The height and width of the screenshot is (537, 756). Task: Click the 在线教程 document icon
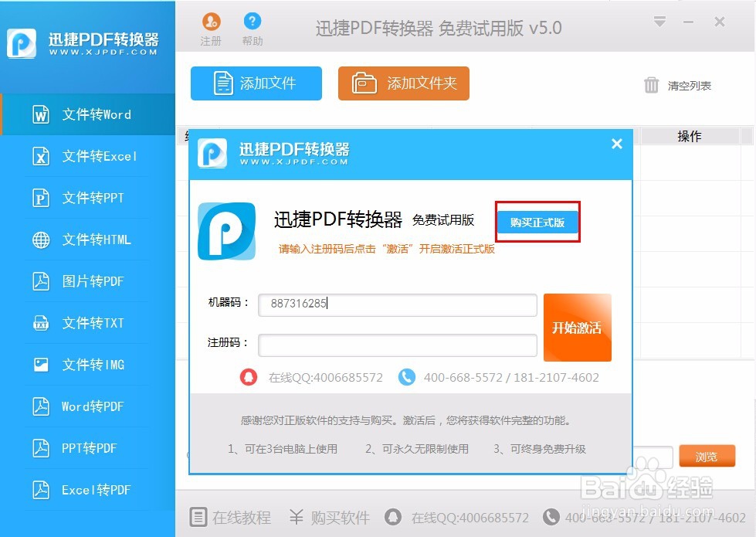click(x=198, y=517)
